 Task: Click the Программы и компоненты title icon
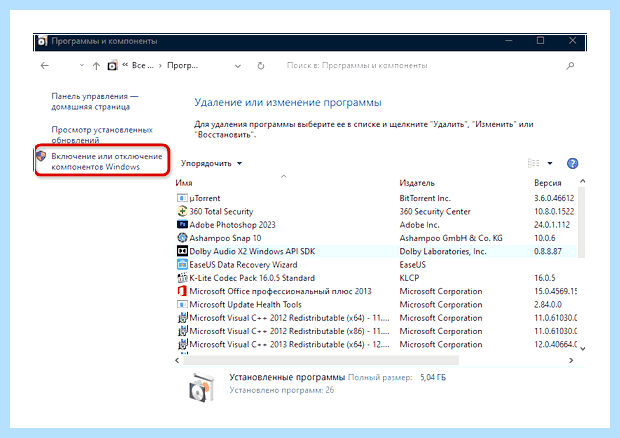click(42, 41)
